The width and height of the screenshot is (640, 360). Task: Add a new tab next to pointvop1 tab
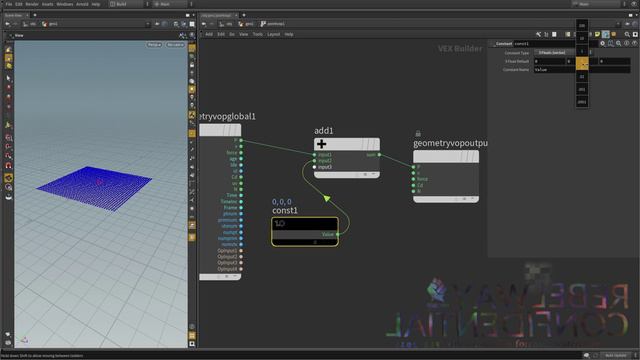pyautogui.click(x=244, y=15)
